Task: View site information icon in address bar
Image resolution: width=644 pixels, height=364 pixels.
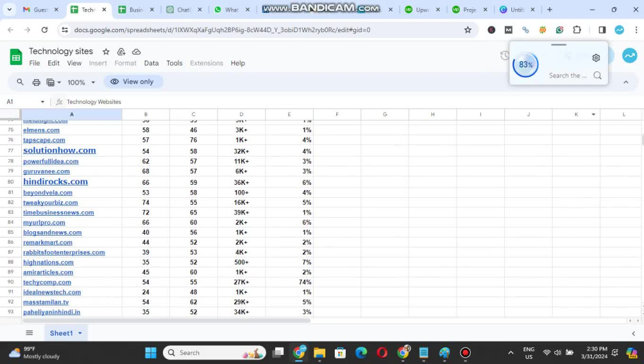Action: [64, 30]
